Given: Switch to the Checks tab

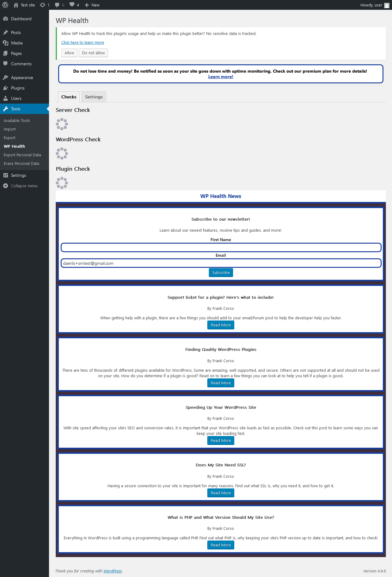Looking at the screenshot, I should (69, 97).
